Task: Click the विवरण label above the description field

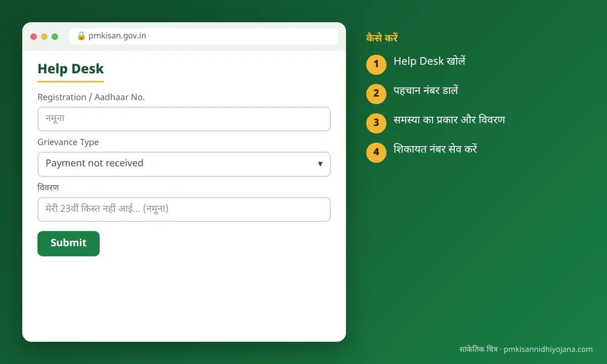Action: point(48,188)
